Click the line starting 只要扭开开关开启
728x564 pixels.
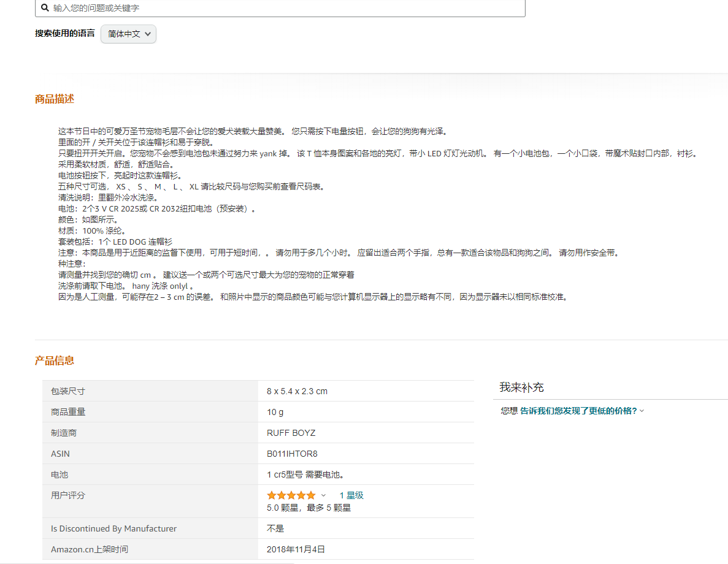click(x=378, y=154)
